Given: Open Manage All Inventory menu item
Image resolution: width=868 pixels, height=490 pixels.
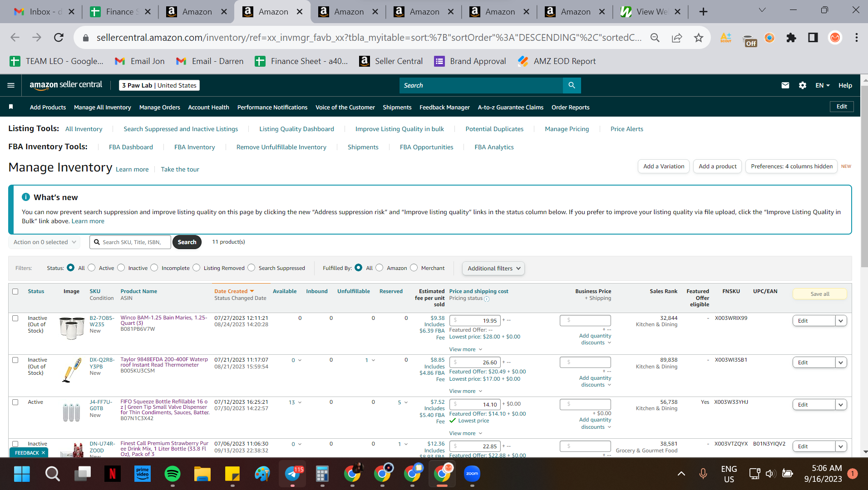Looking at the screenshot, I should 103,107.
